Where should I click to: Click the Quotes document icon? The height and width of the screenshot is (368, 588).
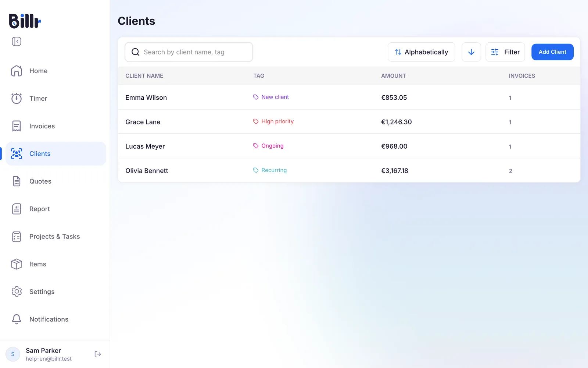click(x=17, y=181)
